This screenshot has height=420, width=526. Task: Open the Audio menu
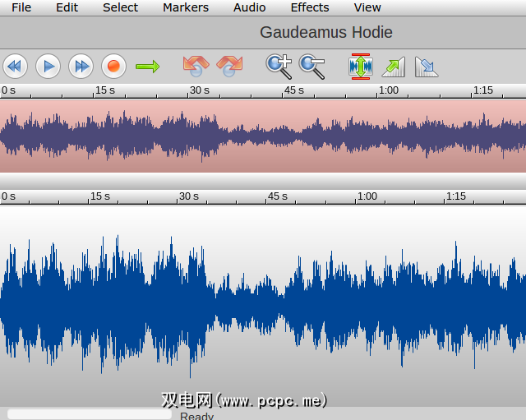point(249,7)
